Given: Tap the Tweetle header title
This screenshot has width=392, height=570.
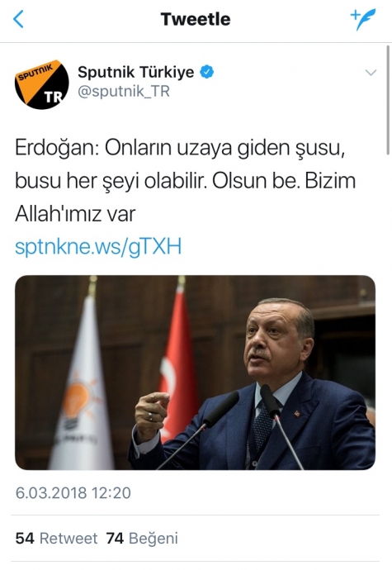Looking at the screenshot, I should pyautogui.click(x=196, y=19).
